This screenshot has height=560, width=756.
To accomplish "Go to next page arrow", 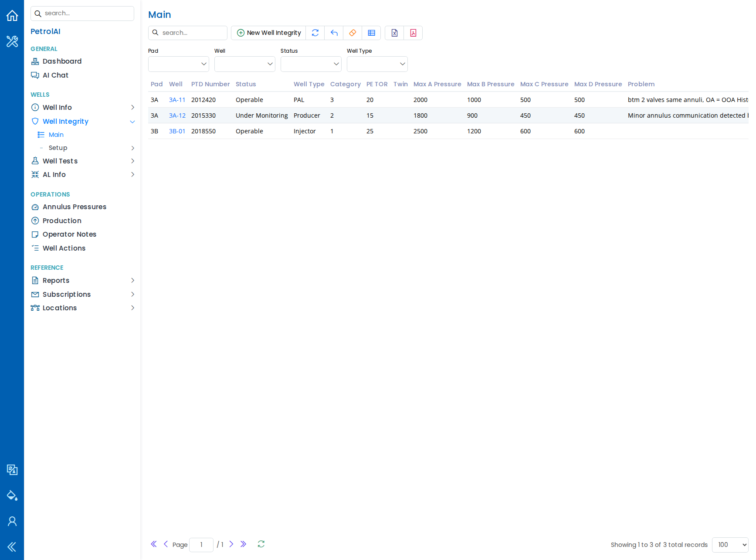I will pyautogui.click(x=231, y=544).
